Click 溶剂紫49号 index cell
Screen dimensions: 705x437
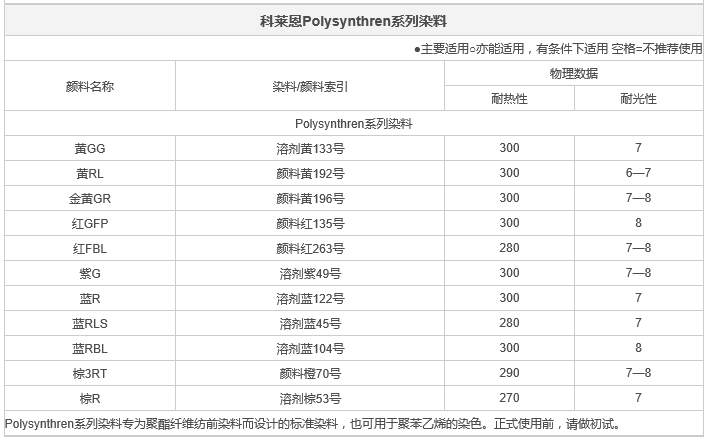point(310,273)
